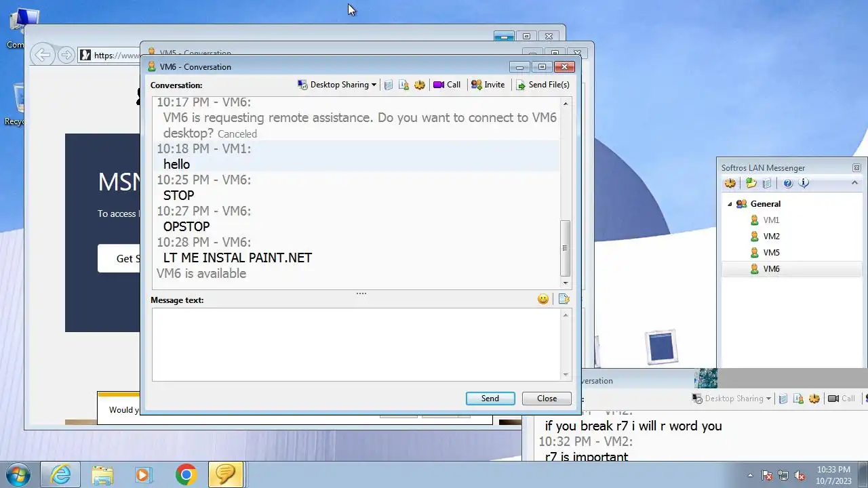The height and width of the screenshot is (488, 868).
Task: Click the 'Canceled' remote assistance status text
Action: pyautogui.click(x=237, y=134)
